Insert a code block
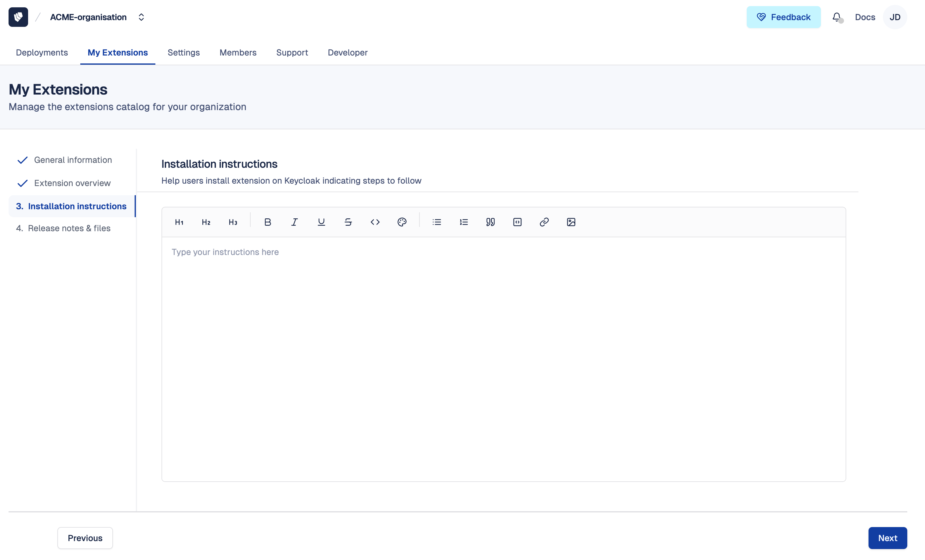This screenshot has height=560, width=925. click(x=517, y=222)
